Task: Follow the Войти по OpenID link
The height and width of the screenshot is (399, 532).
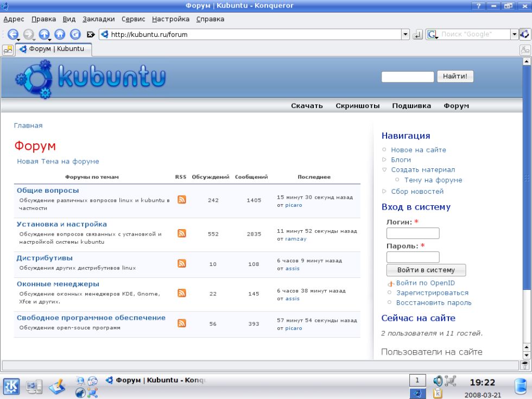Action: [426, 283]
